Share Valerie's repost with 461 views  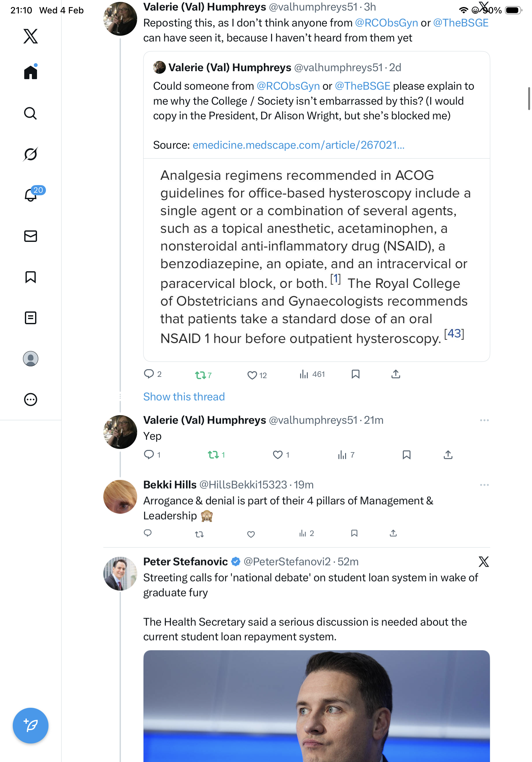click(395, 374)
